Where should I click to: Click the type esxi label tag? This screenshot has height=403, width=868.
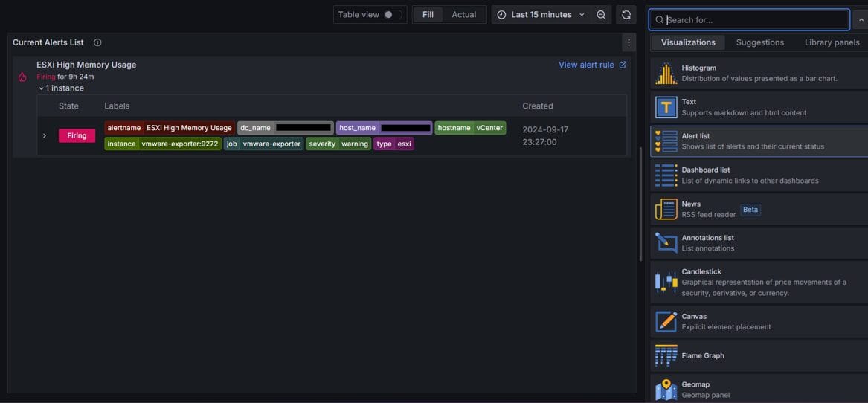coord(393,144)
